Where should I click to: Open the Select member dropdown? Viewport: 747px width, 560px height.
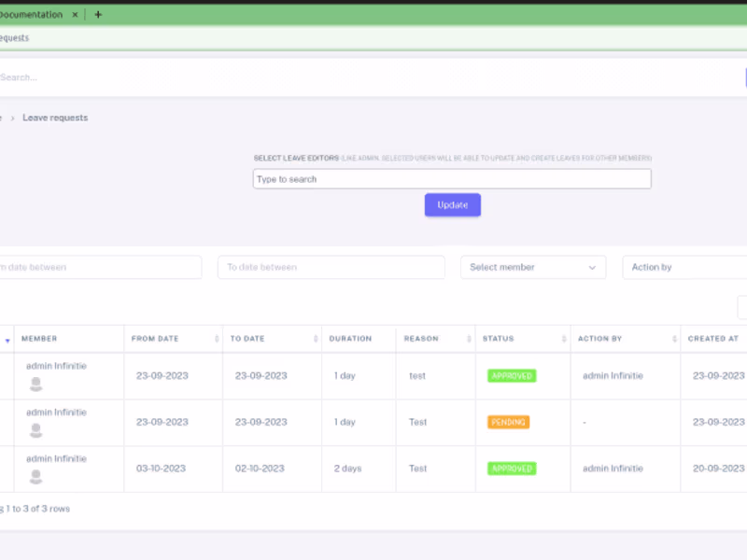point(532,267)
